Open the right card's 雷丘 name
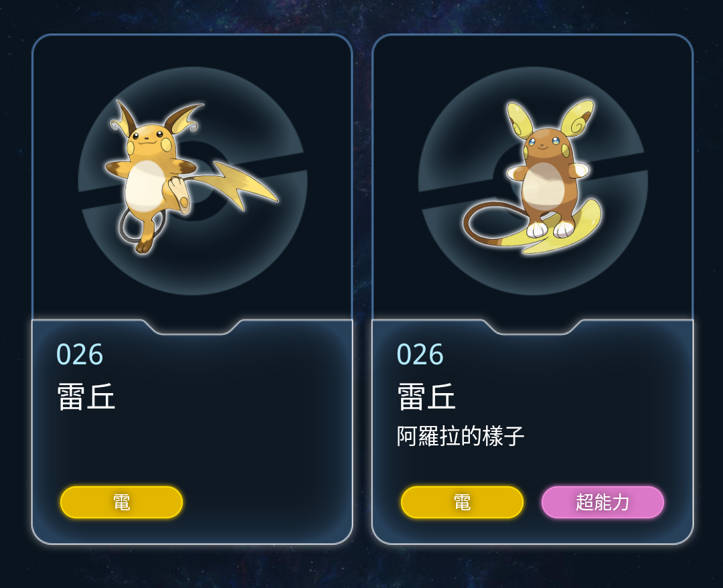This screenshot has width=723, height=588. tap(426, 396)
